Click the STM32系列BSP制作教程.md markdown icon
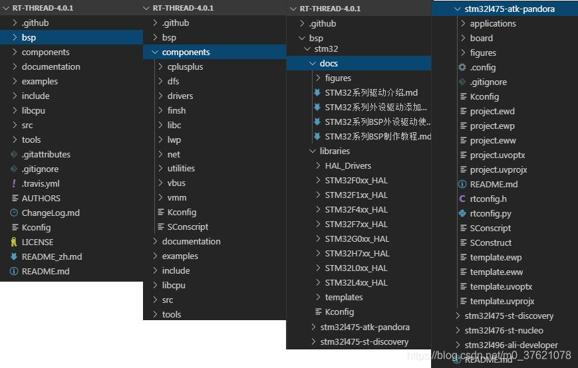 pos(317,136)
